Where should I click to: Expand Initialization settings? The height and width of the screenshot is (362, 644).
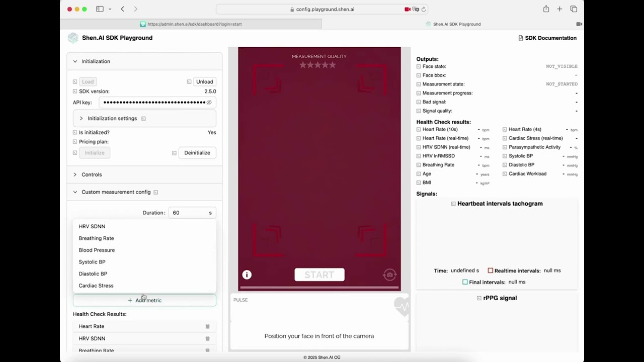[x=81, y=119]
